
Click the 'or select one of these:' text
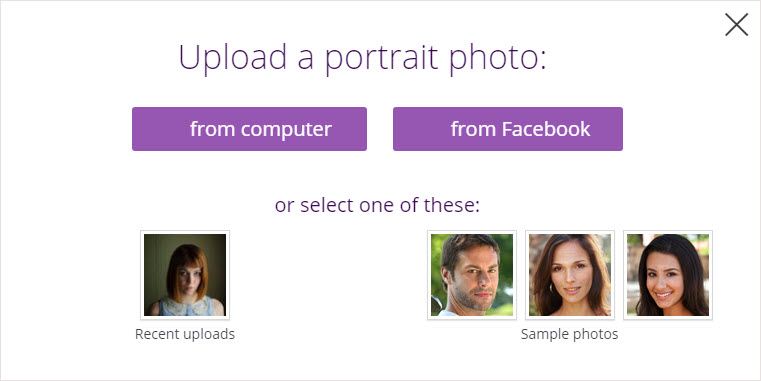[377, 205]
